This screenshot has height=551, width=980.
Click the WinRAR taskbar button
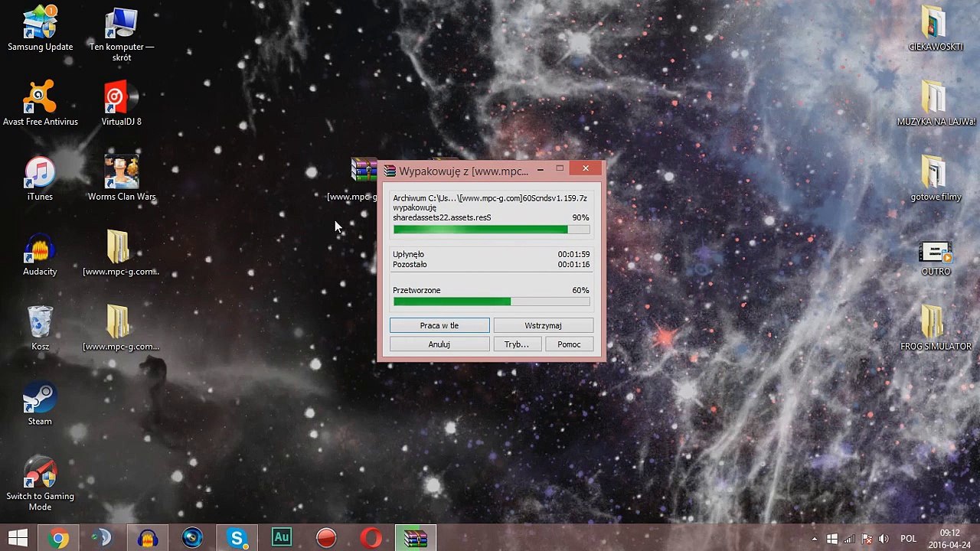click(416, 538)
